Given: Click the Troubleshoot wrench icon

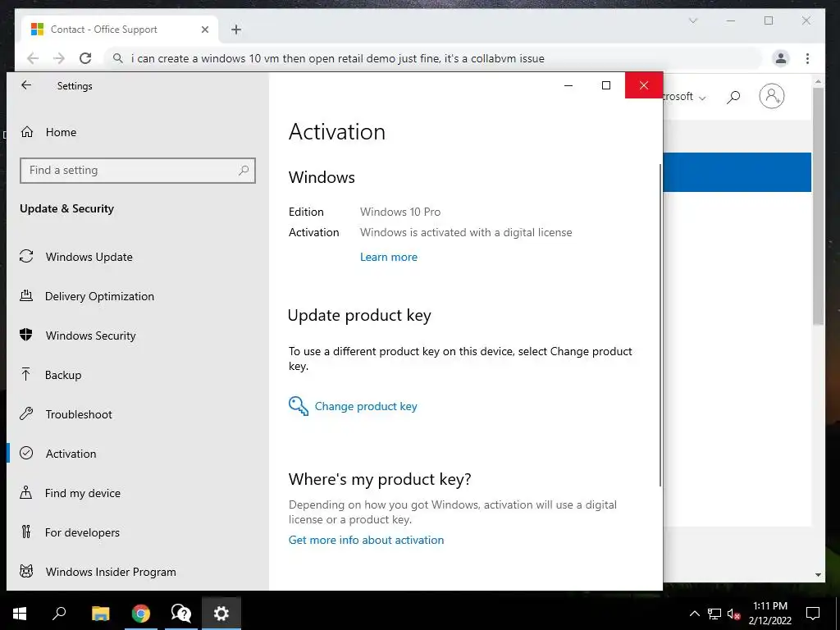Looking at the screenshot, I should point(26,413).
